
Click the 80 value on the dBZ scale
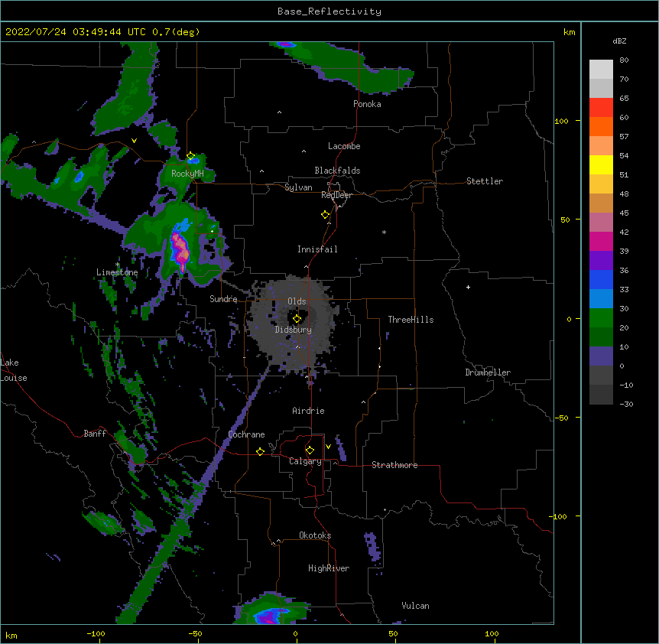tap(624, 60)
